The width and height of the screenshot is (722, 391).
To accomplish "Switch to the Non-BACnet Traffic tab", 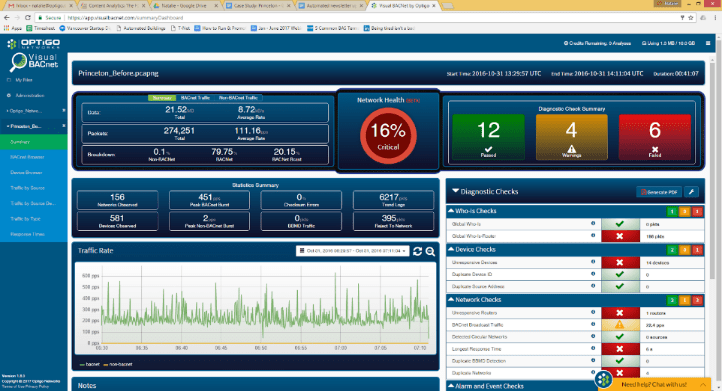I will [x=238, y=98].
